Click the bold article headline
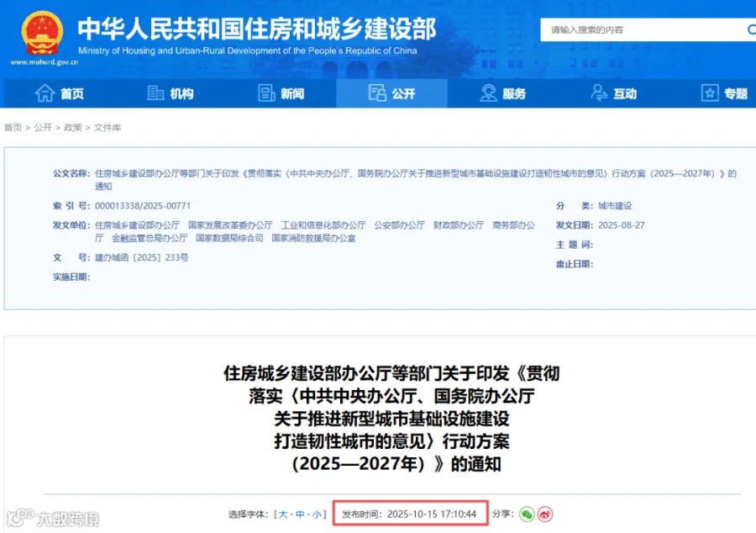Image resolution: width=756 pixels, height=533 pixels. (x=391, y=418)
